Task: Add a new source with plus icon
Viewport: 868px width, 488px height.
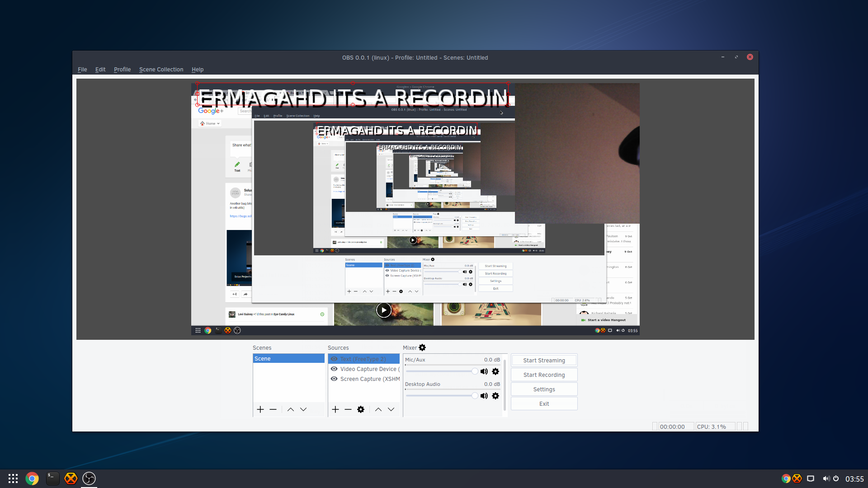Action: pos(335,409)
